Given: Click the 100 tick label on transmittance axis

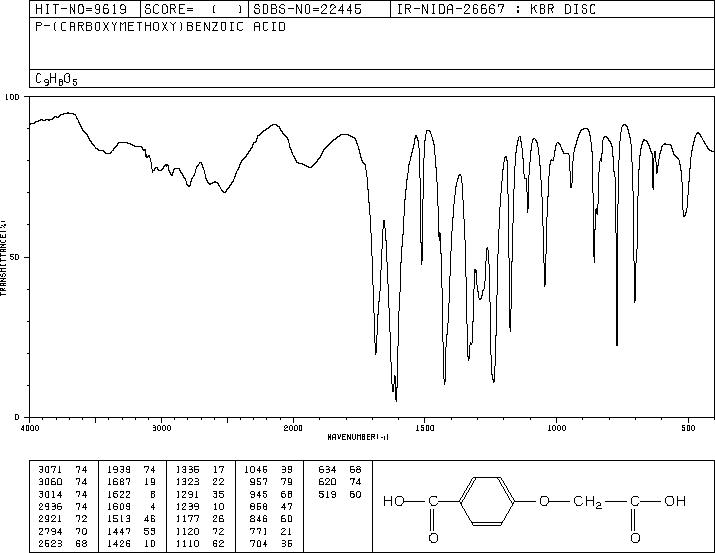Looking at the screenshot, I should 13,97.
